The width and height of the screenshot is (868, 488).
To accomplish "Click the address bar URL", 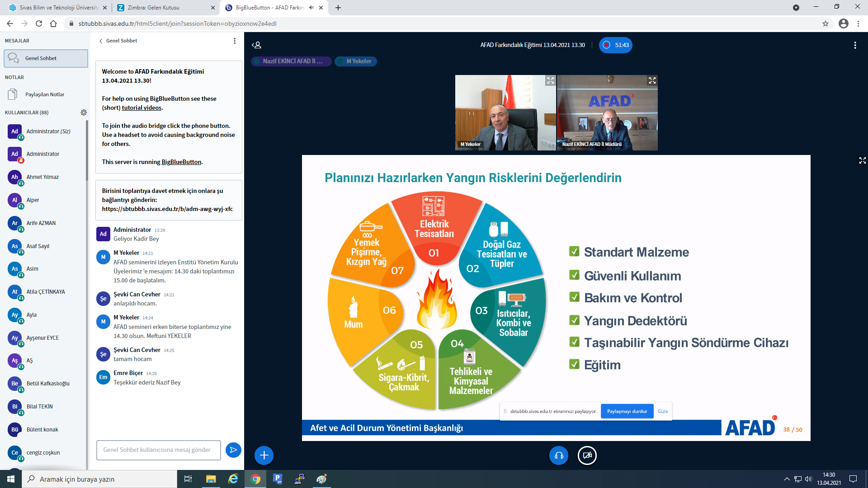I will [177, 23].
